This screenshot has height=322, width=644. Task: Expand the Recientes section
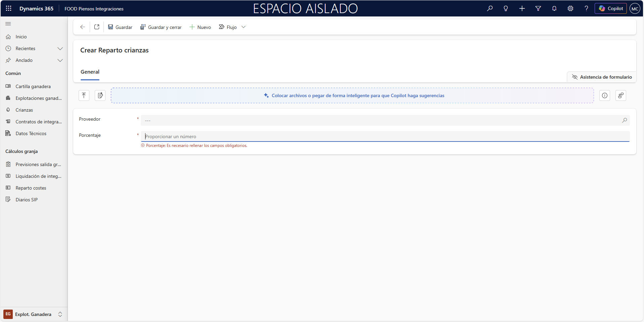point(60,48)
